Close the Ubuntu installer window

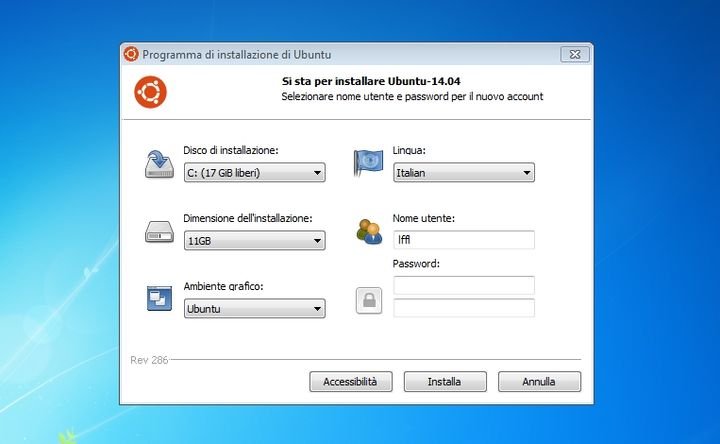(575, 54)
